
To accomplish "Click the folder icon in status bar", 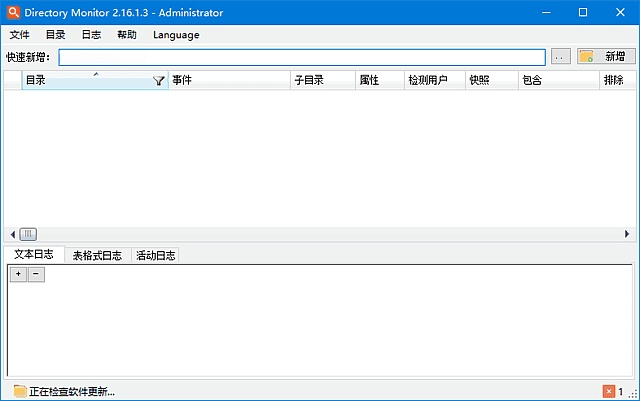I will 20,391.
